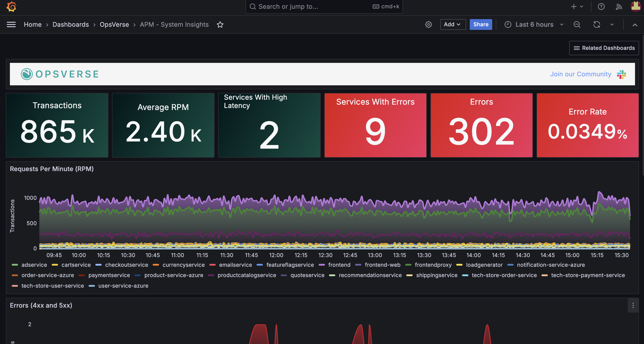Toggle currencyservice series in legend

183,265
